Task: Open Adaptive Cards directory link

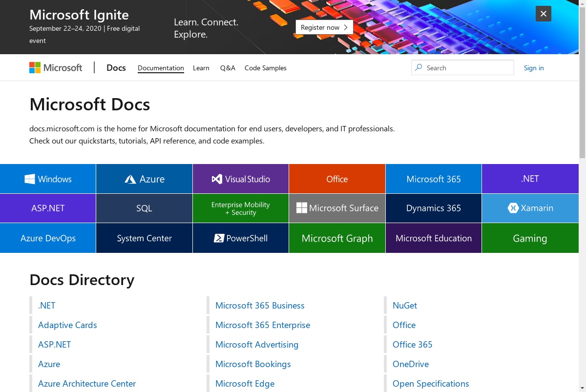Action: point(67,325)
